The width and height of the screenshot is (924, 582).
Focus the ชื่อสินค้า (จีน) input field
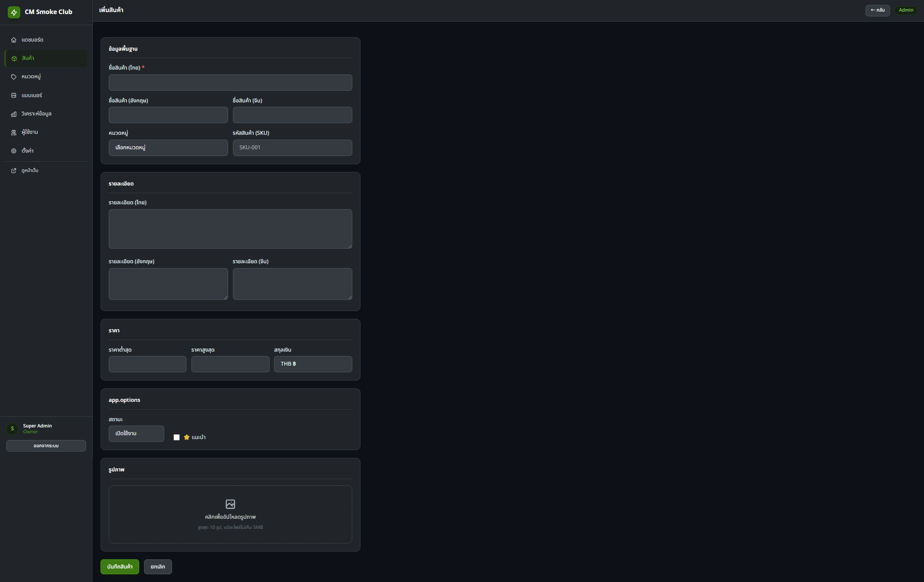292,115
